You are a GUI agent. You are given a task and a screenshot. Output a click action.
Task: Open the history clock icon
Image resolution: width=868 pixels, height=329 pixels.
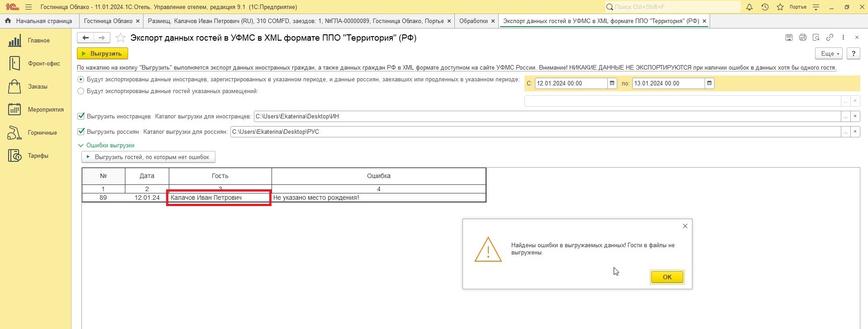tap(765, 7)
